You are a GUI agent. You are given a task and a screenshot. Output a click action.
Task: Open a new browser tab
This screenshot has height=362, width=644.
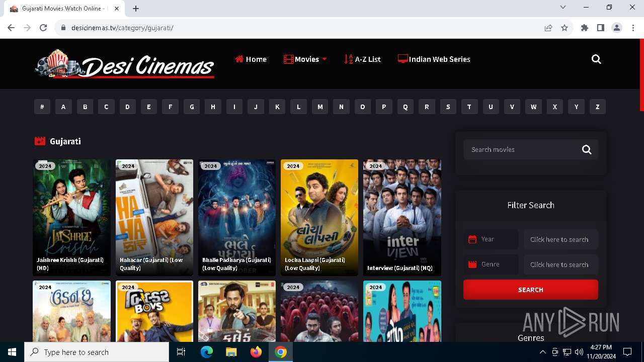(x=136, y=9)
